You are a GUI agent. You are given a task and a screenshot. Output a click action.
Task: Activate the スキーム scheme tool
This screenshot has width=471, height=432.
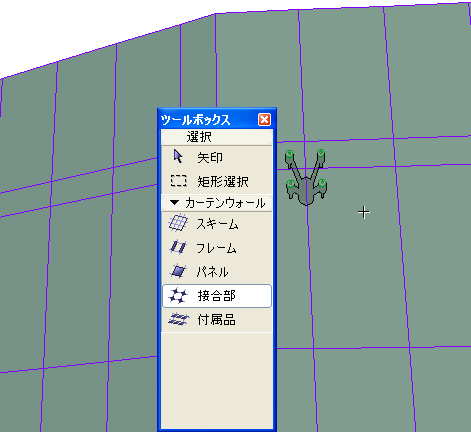[217, 224]
